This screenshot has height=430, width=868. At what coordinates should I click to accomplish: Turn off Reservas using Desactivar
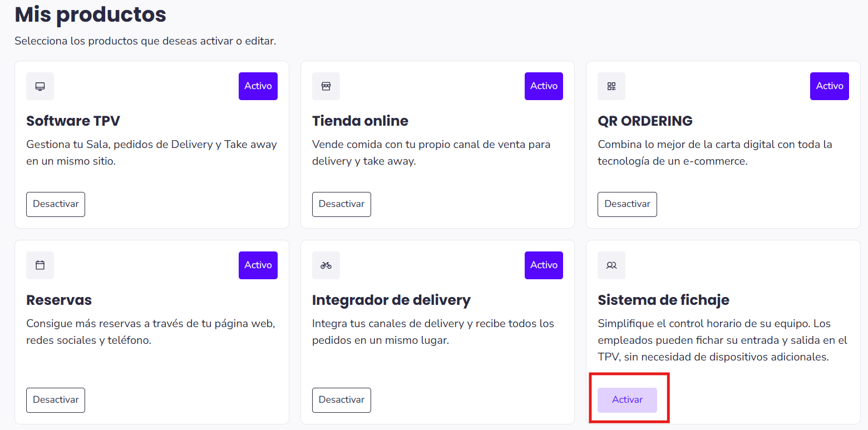[x=56, y=400]
